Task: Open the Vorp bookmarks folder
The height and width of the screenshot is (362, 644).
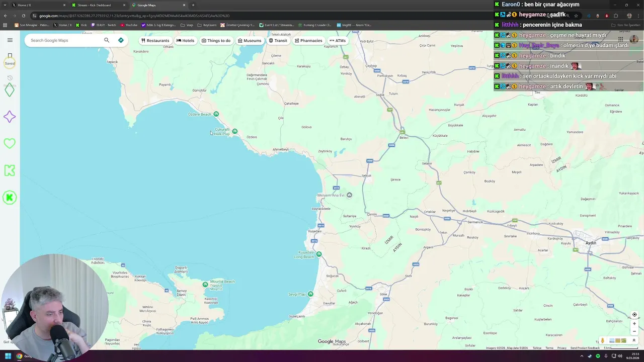Action: (x=187, y=25)
